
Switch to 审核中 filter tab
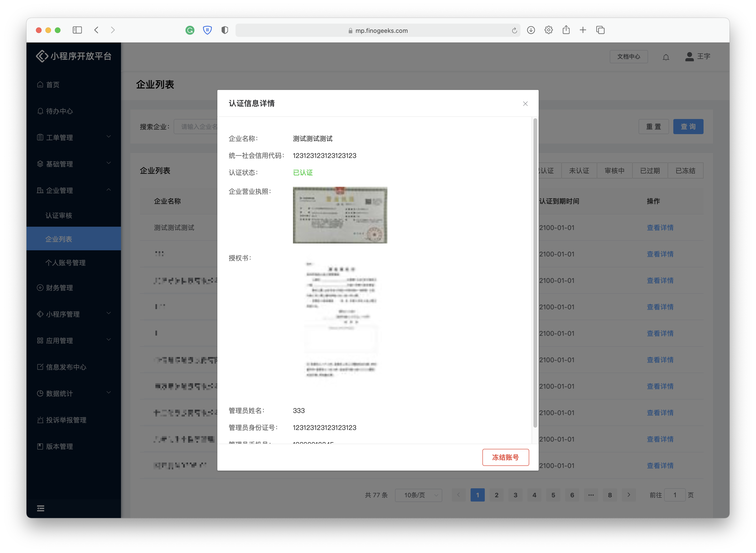coord(614,171)
